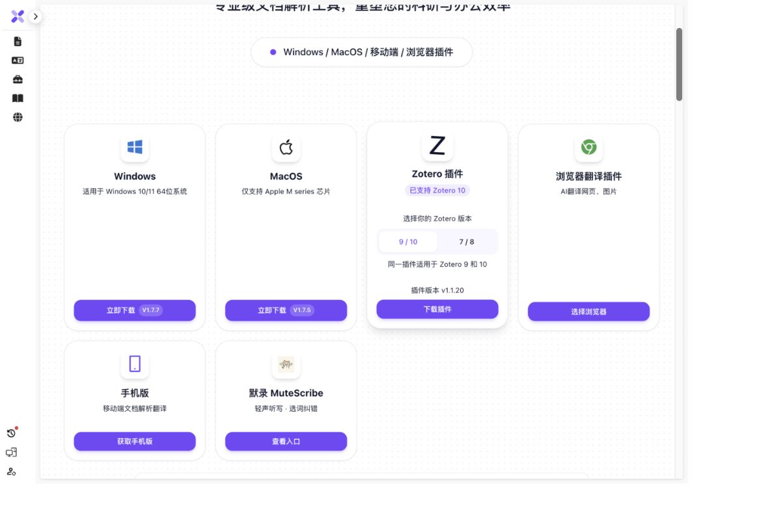Click the Apple logo icon
Viewport: 757px width, 532px height.
point(286,147)
